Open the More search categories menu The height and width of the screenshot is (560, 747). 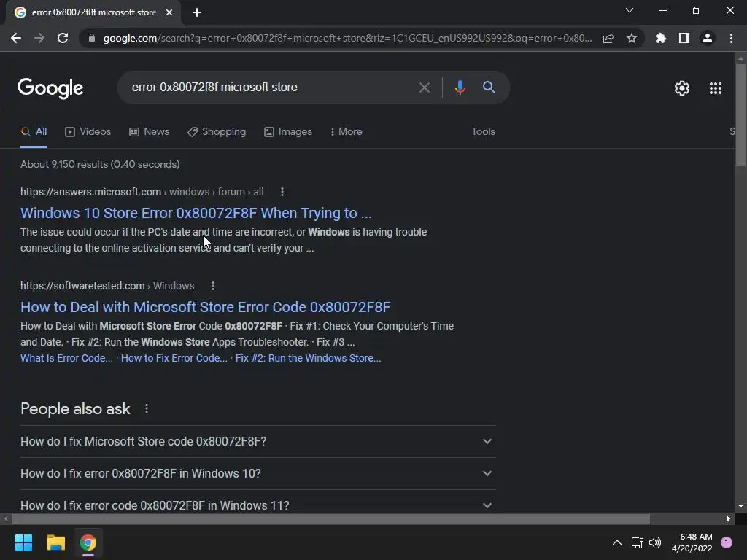347,132
